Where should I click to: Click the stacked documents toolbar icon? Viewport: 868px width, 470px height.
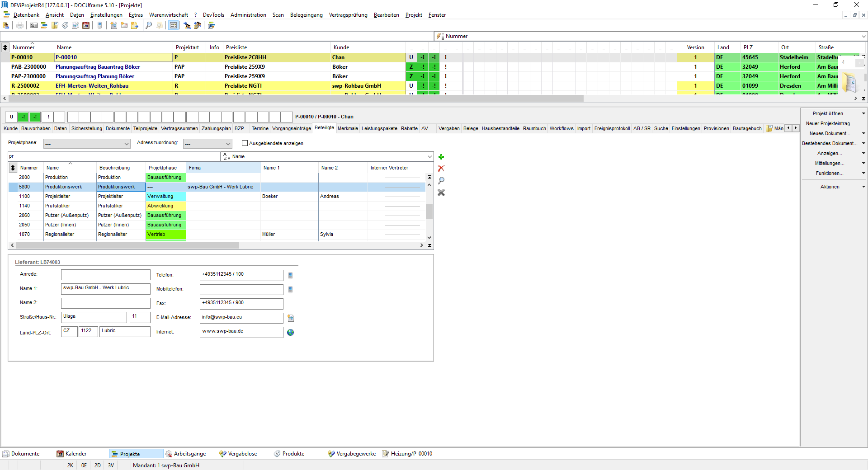(75, 25)
